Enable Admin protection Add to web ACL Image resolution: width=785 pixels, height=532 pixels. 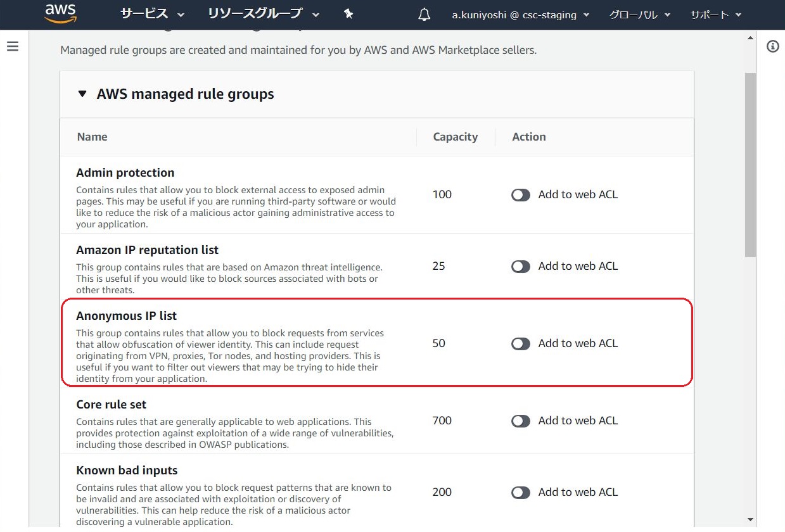(x=521, y=195)
